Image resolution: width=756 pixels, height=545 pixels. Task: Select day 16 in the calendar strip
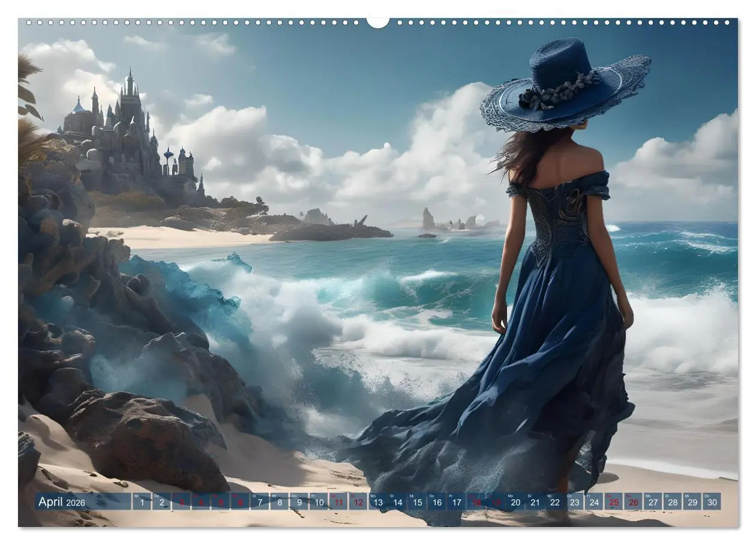(x=437, y=502)
